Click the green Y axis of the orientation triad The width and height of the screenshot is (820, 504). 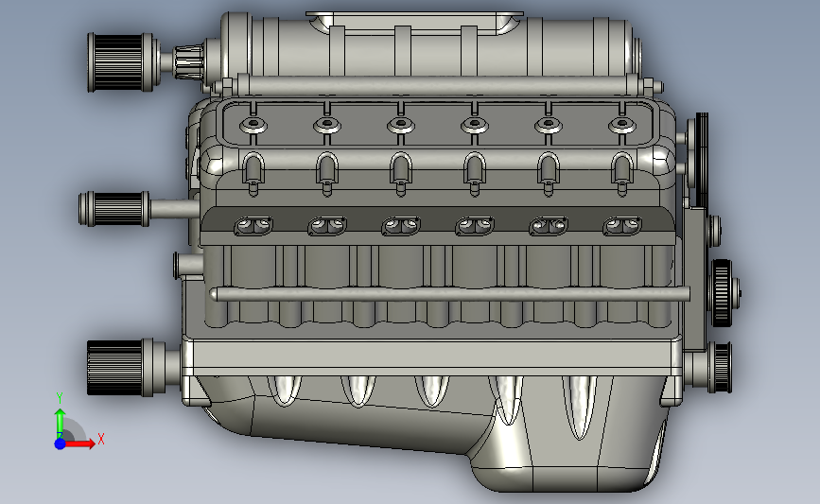[60, 424]
